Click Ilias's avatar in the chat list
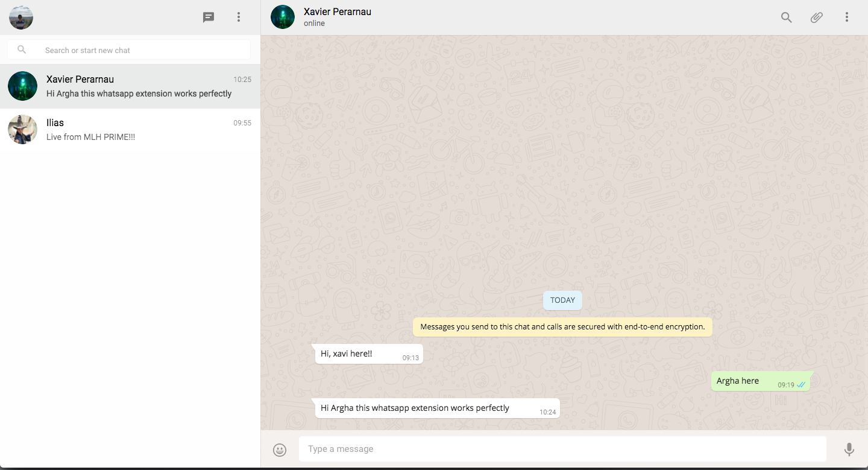 tap(23, 130)
